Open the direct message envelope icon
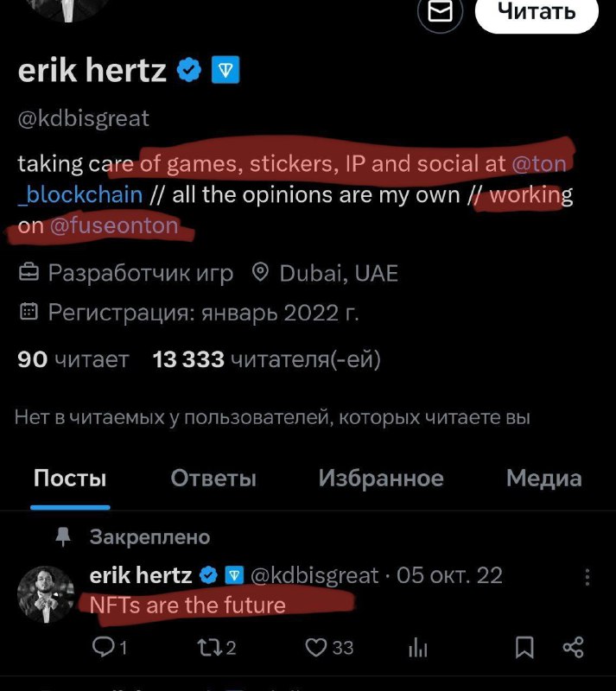This screenshot has width=616, height=691. (441, 12)
